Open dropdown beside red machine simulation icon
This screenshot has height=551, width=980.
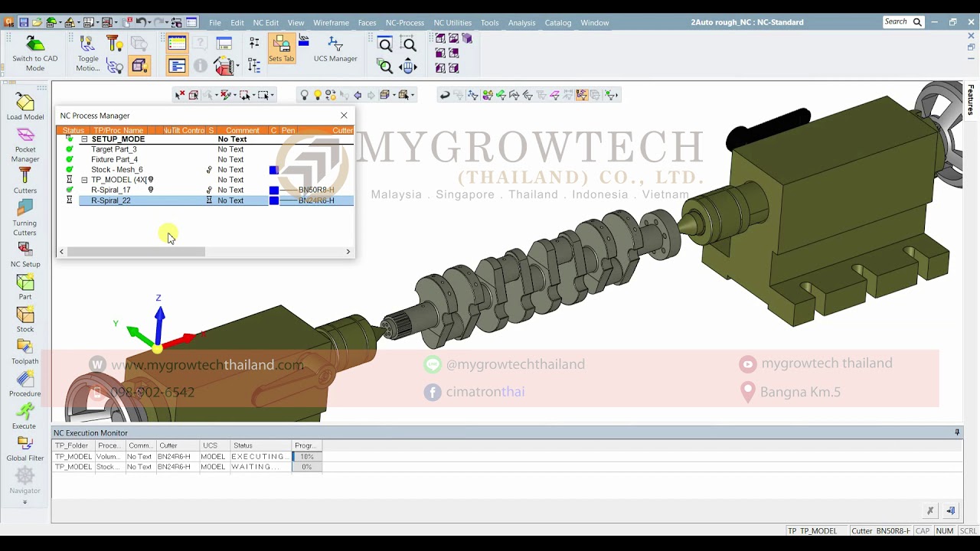point(237,67)
